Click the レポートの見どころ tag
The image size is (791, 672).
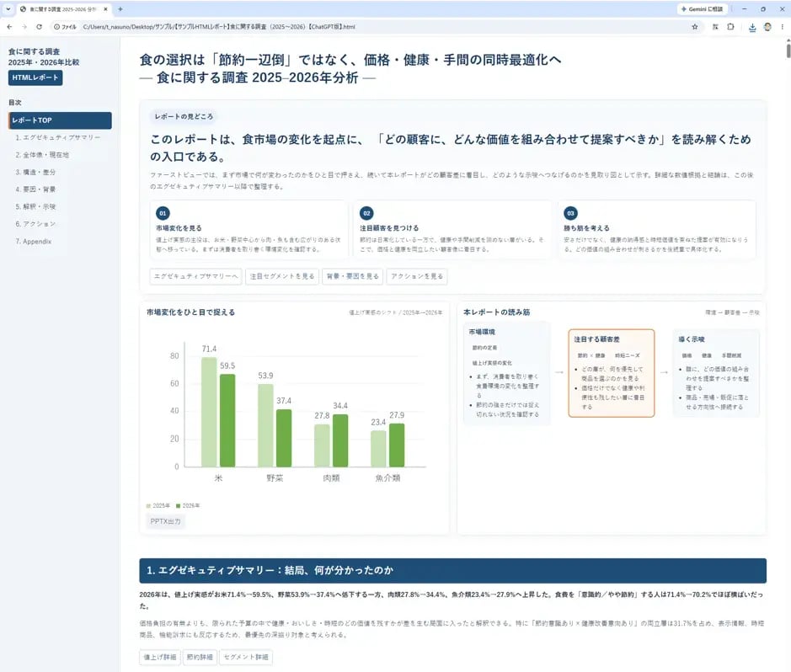coord(184,116)
